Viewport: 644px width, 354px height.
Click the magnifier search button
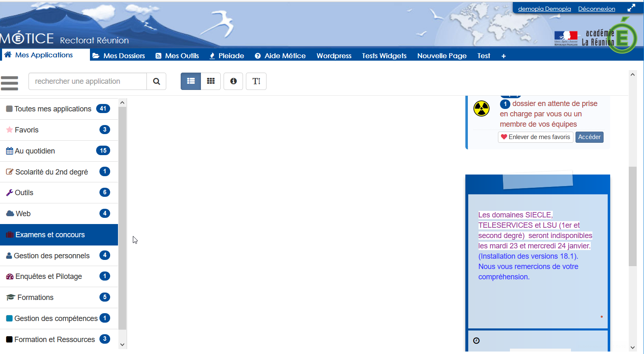tap(156, 81)
